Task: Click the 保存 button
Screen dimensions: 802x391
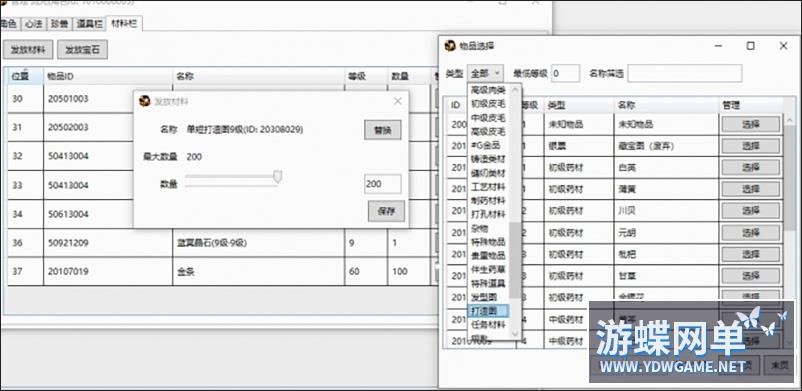Action: click(386, 211)
